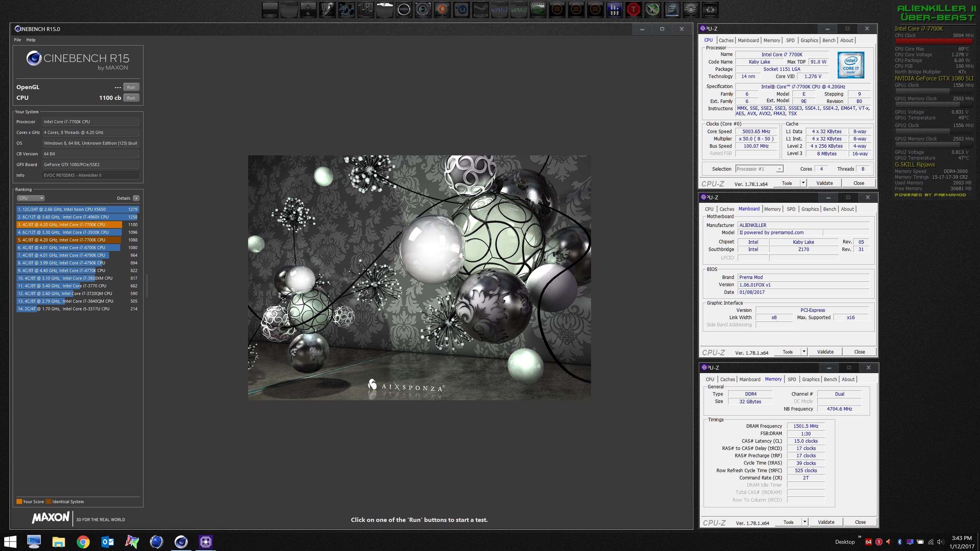Click the volume speaker tray icon
This screenshot has height=551, width=980.
click(941, 542)
